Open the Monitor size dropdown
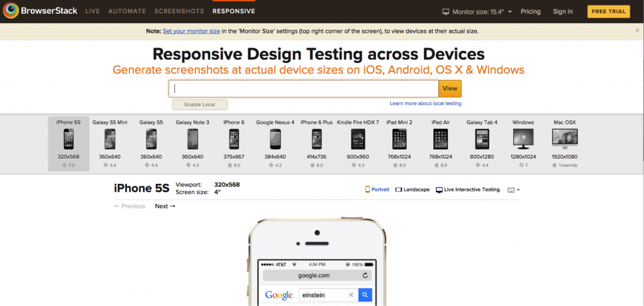The image size is (644, 306). coord(477,11)
